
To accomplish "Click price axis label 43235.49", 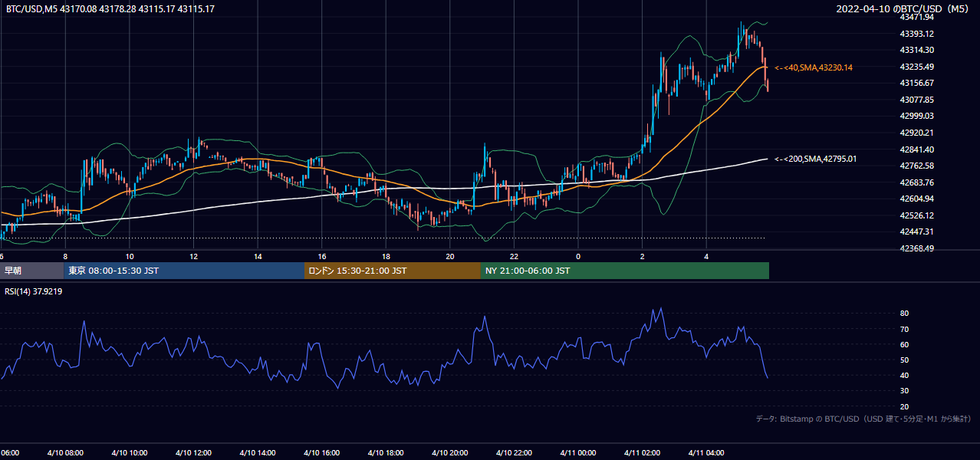I will click(x=916, y=67).
